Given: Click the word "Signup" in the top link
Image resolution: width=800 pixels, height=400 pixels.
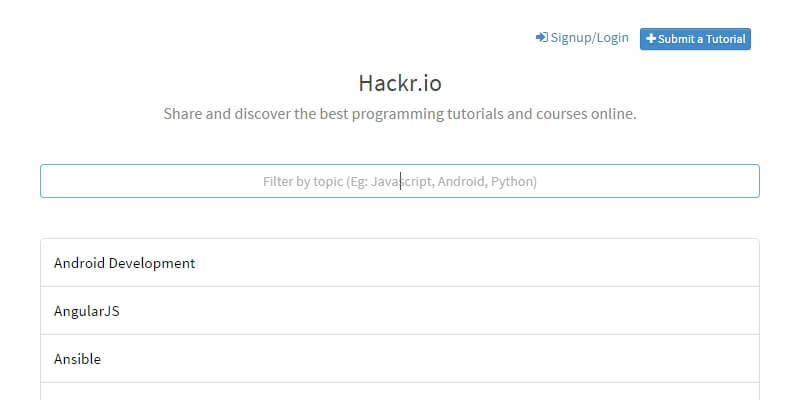Looking at the screenshot, I should click(x=571, y=38).
